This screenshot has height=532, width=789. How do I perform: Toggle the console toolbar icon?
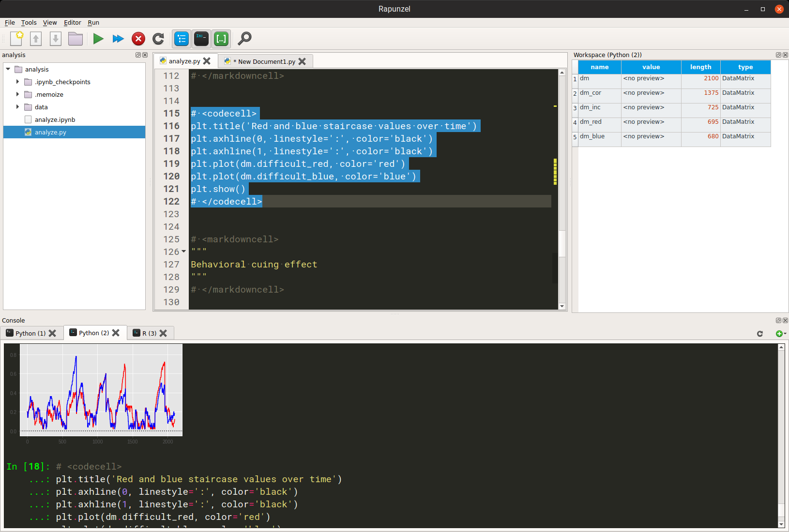coord(201,39)
